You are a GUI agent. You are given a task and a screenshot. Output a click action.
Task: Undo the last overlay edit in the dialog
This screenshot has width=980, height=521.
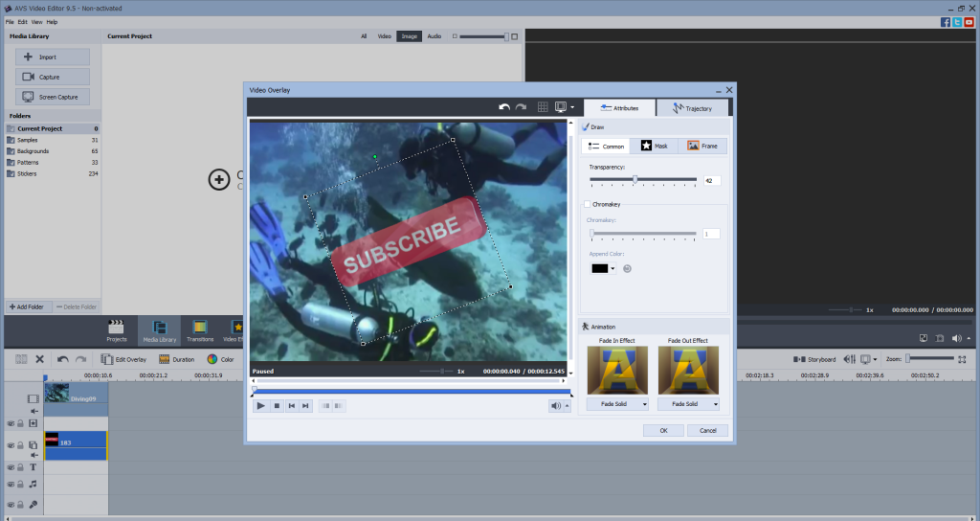coord(504,108)
